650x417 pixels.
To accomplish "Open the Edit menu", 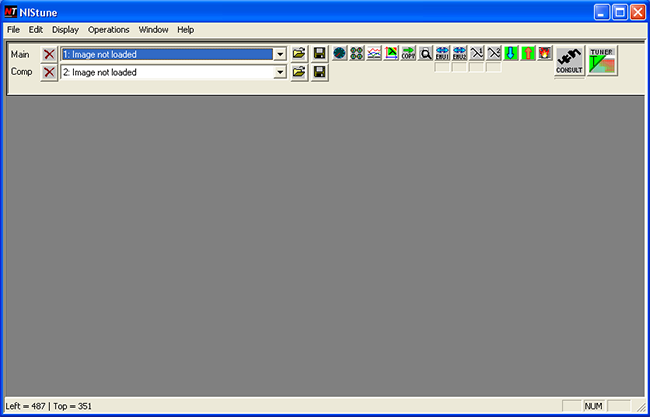I will pos(36,30).
